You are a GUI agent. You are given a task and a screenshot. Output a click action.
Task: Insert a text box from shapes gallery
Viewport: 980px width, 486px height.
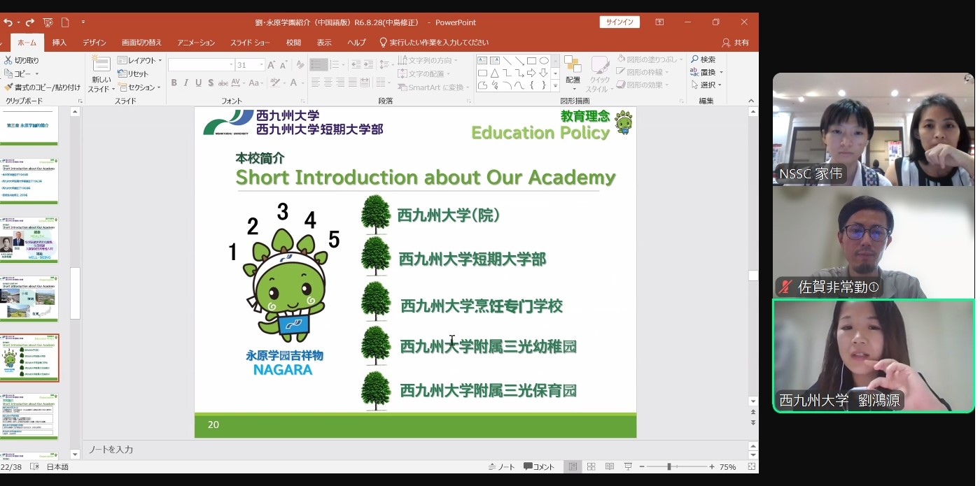click(x=482, y=61)
